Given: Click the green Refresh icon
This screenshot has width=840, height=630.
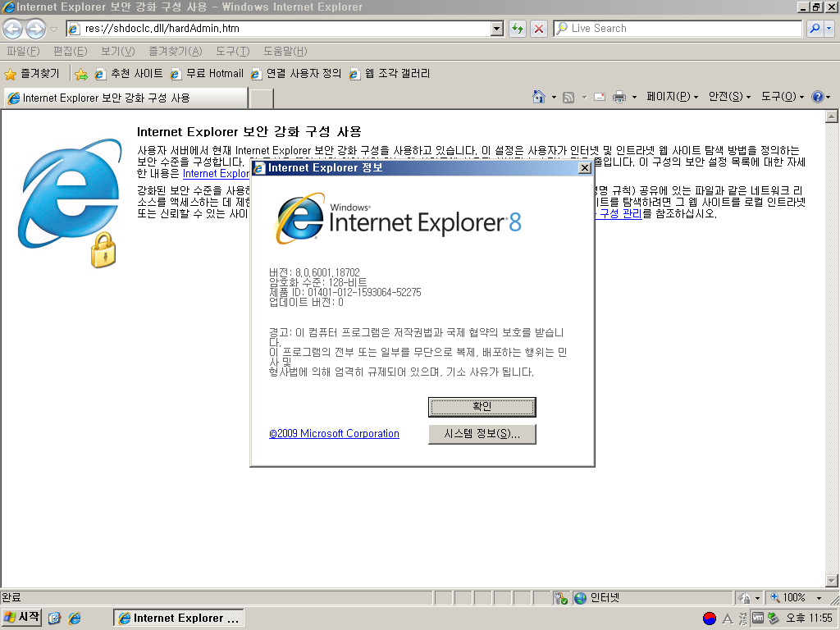Looking at the screenshot, I should tap(517, 29).
